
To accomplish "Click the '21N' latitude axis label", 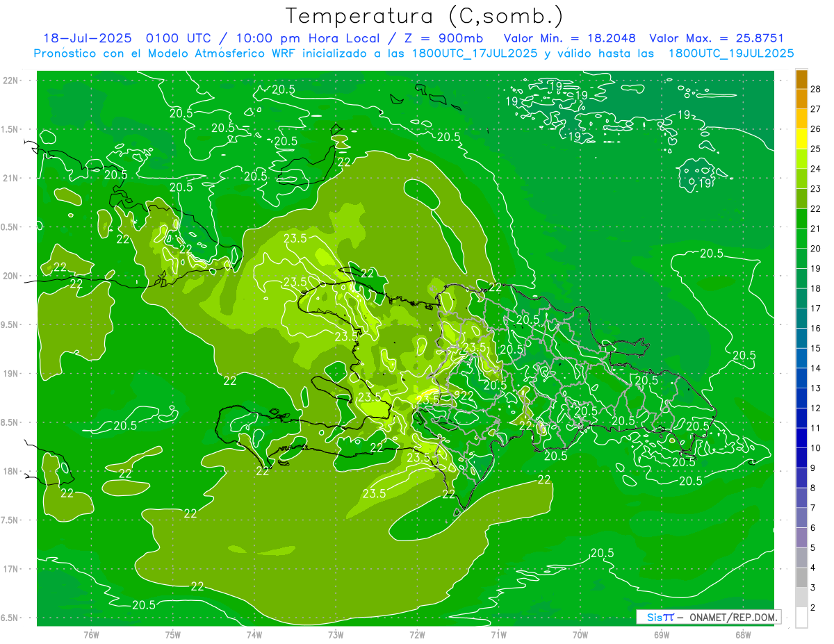I will [10, 178].
